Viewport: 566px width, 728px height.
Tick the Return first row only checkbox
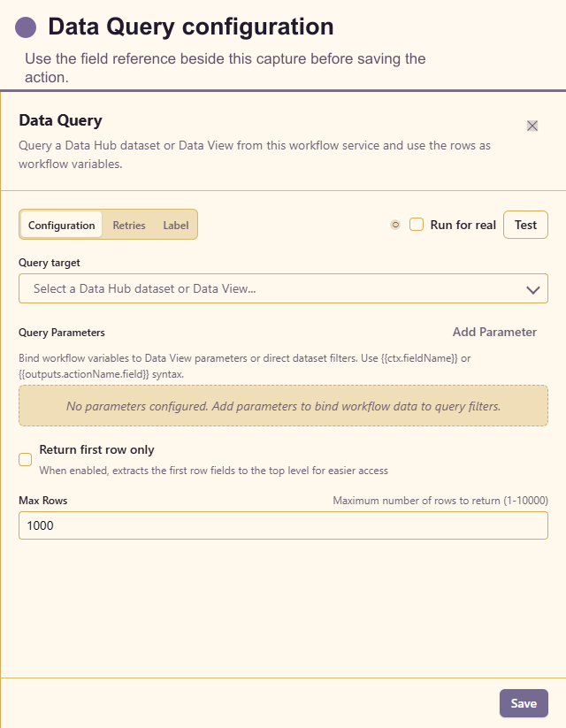point(25,460)
